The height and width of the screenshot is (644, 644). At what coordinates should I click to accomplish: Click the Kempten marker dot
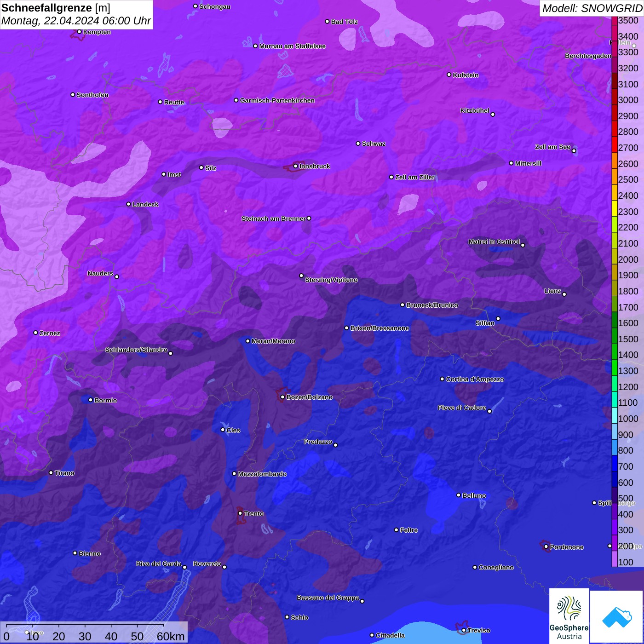tap(79, 32)
